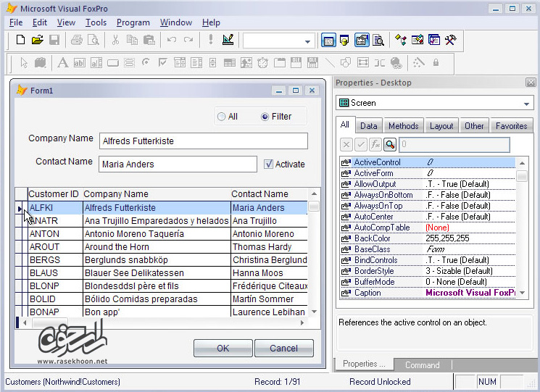The image size is (540, 392).
Task: Click the grid scroll down arrow
Action: coord(314,312)
